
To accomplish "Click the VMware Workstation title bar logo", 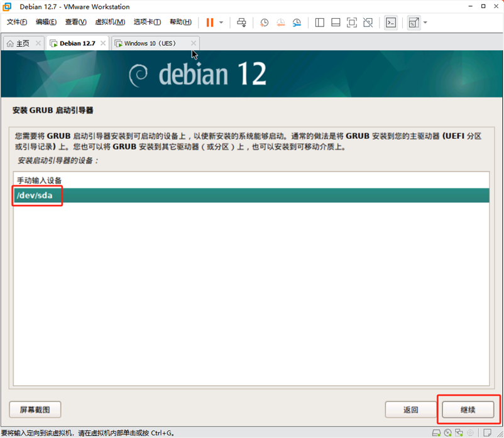I will 7,7.
